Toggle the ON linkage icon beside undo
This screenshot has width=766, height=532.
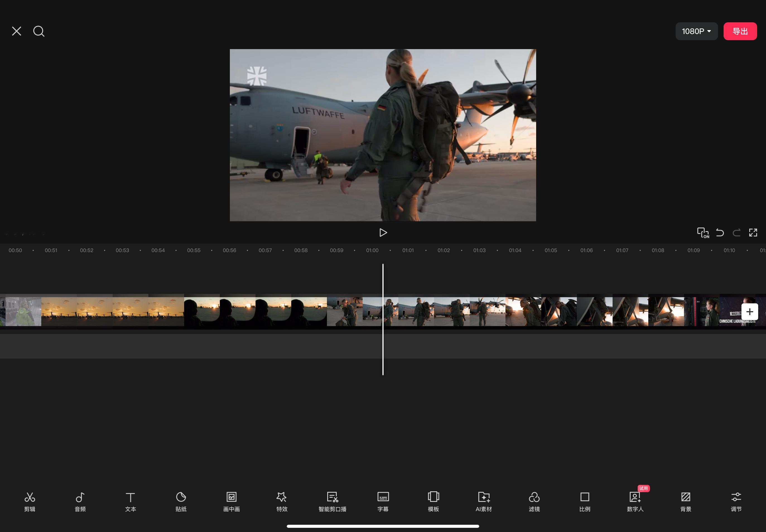tap(703, 233)
